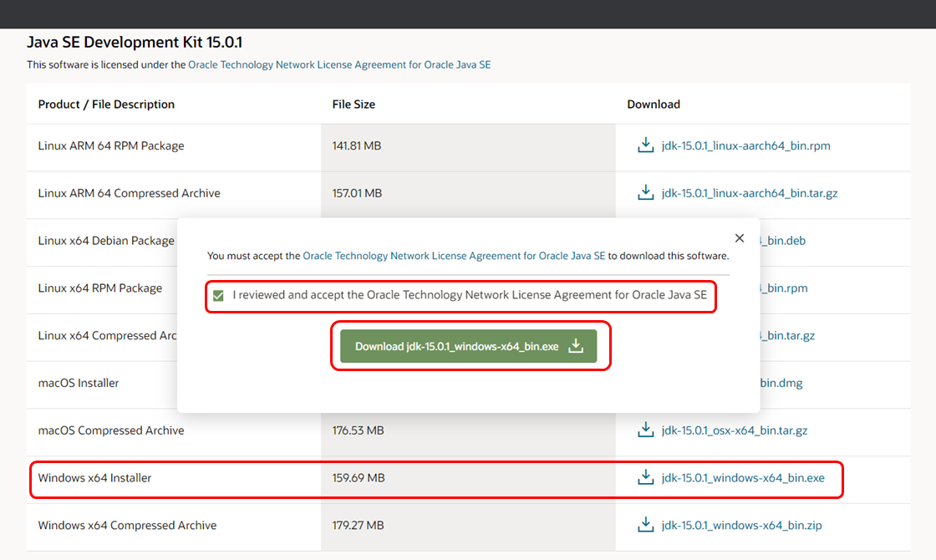
Task: Open license agreement link under page title
Action: click(x=339, y=64)
